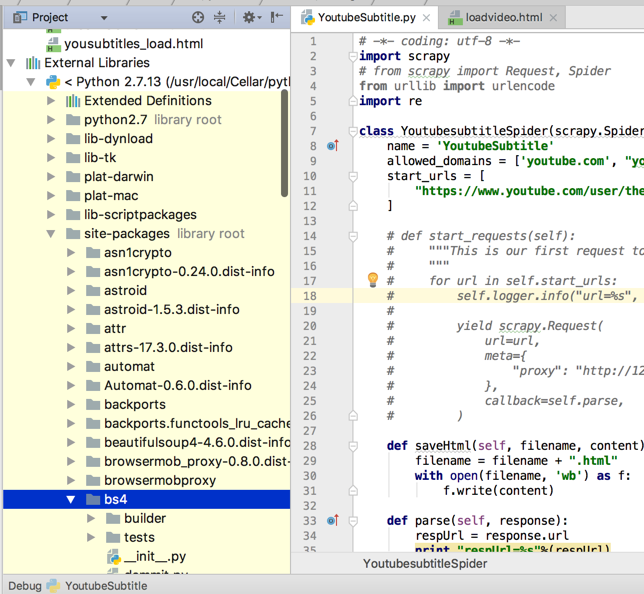Click the override marker on line 8
This screenshot has height=594, width=644.
pyautogui.click(x=333, y=146)
